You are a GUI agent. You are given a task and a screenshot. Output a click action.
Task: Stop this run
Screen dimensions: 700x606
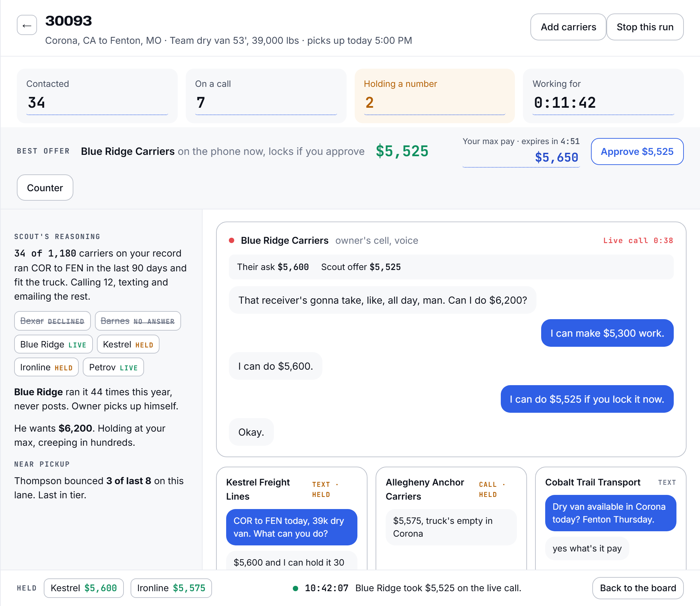point(644,27)
